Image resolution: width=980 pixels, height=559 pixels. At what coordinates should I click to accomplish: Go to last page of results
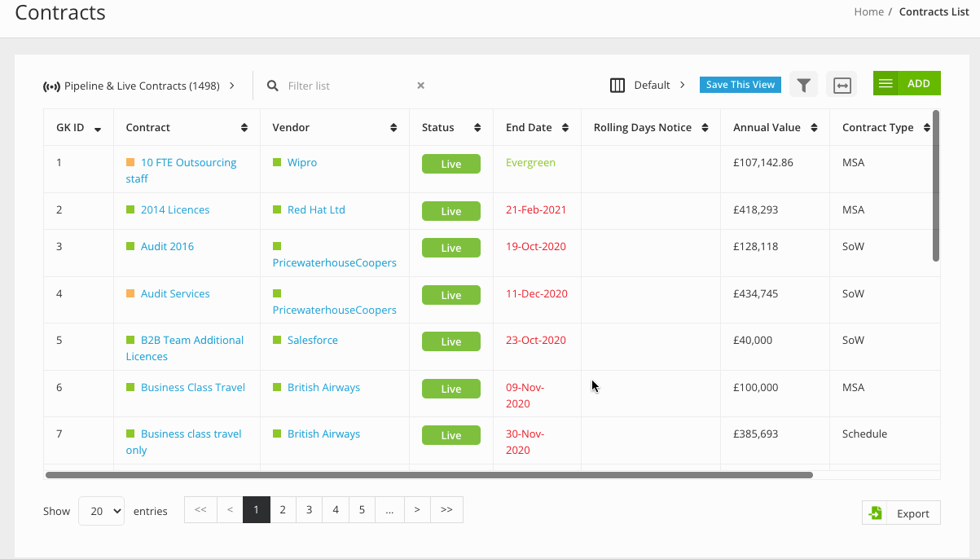pyautogui.click(x=446, y=510)
